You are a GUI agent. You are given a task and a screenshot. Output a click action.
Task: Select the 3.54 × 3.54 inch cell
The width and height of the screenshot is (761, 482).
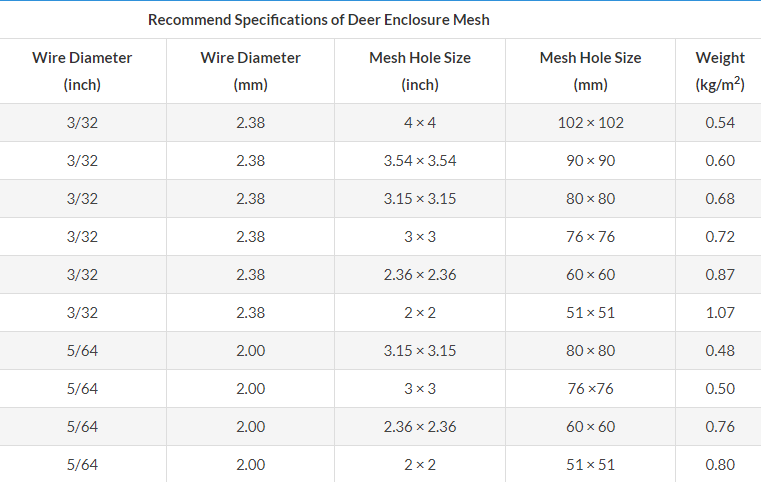point(420,161)
